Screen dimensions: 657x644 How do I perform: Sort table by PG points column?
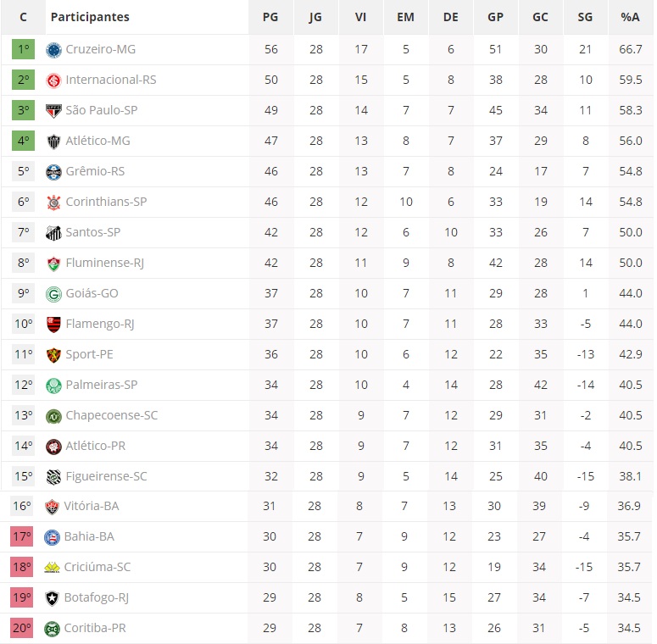270,17
